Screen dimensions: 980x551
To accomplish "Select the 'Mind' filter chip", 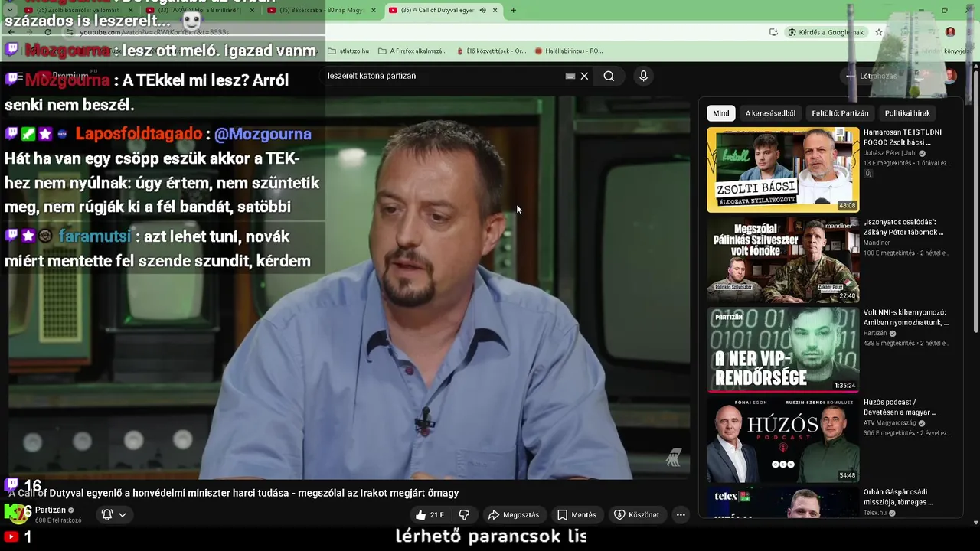I will tap(721, 113).
